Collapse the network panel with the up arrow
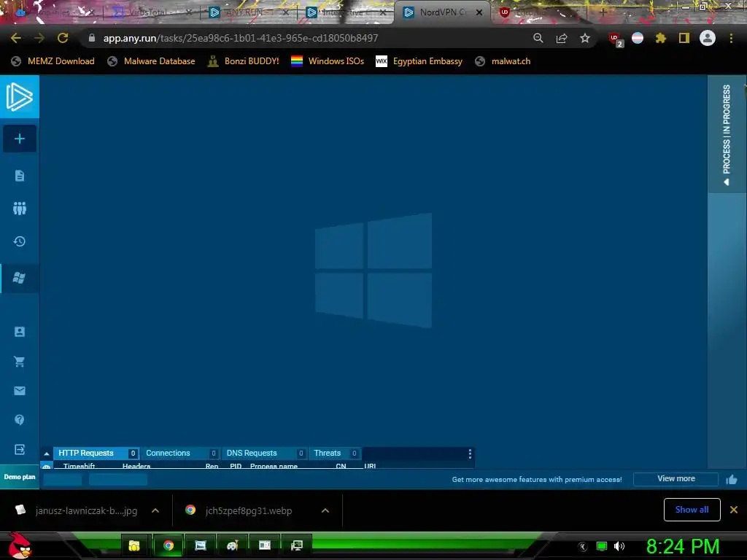This screenshot has height=560, width=747. (46, 454)
